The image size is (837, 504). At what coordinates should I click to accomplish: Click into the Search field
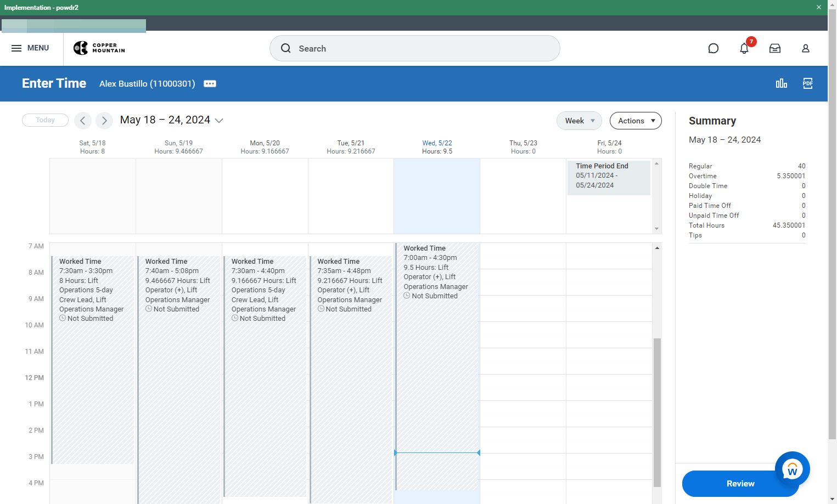point(414,48)
